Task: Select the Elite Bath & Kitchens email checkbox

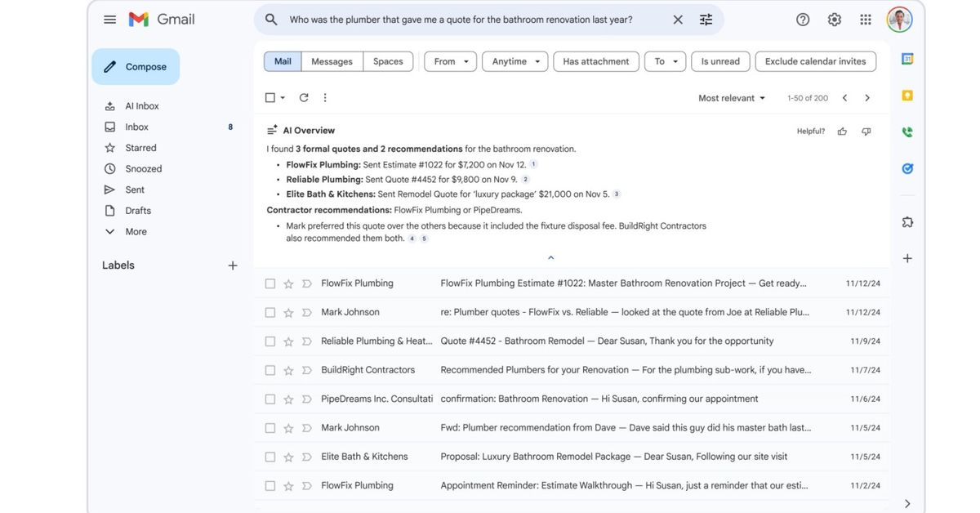Action: [x=270, y=457]
